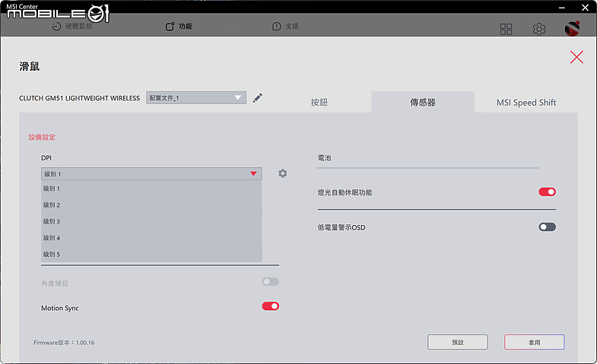Viewport: 597px width, 364px height.
Task: Select 級別 4 DPI level
Action: (151, 238)
